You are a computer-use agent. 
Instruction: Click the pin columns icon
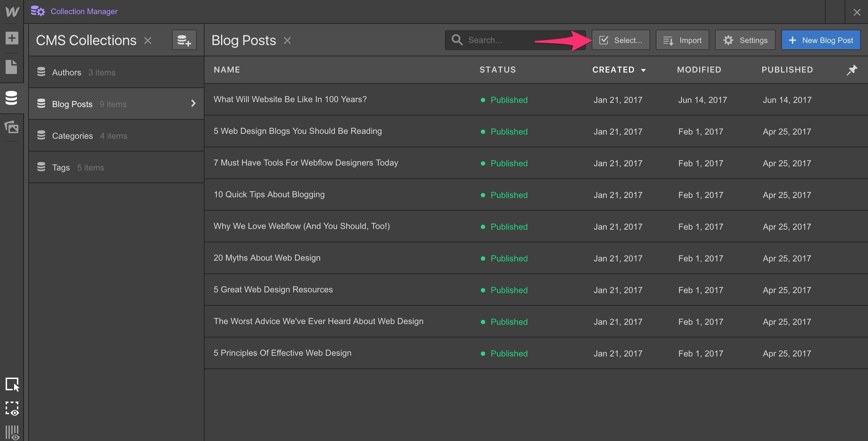tap(852, 70)
